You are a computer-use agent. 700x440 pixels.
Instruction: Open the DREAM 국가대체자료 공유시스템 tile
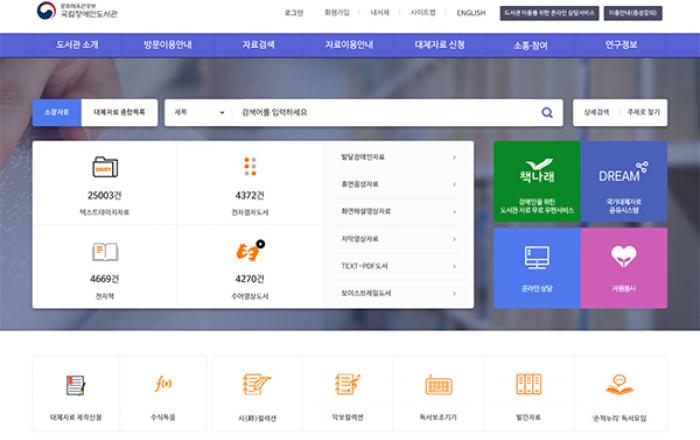(x=623, y=181)
